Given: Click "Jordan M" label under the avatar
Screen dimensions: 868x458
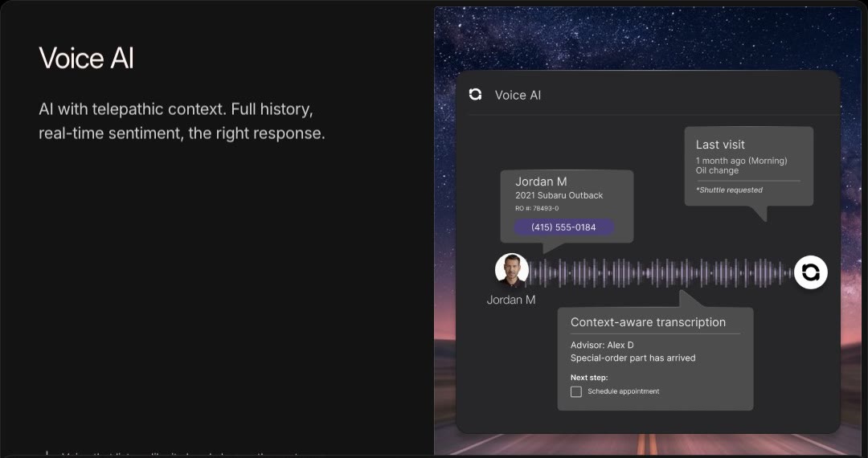Looking at the screenshot, I should pyautogui.click(x=511, y=300).
